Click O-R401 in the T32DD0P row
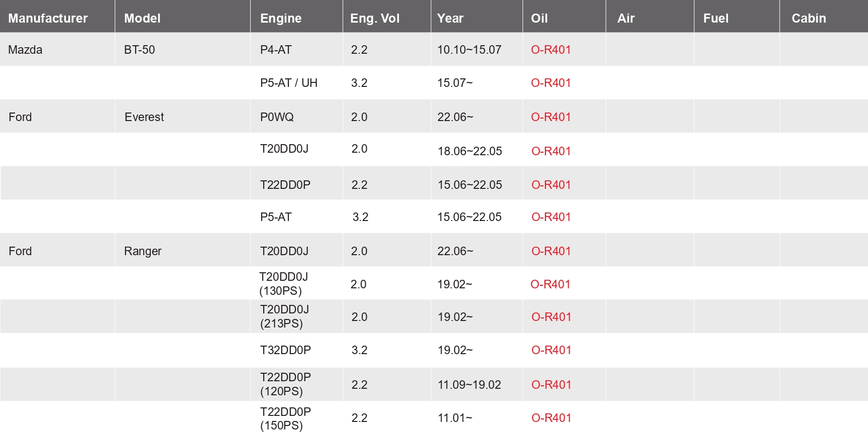This screenshot has width=868, height=435. (x=552, y=350)
